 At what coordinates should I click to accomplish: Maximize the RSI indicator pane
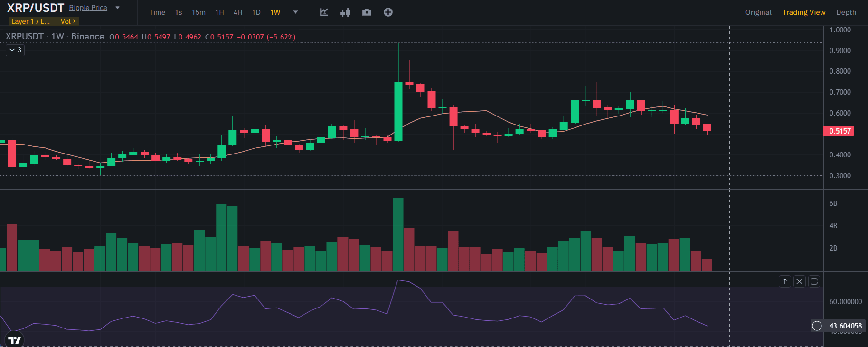coord(814,281)
